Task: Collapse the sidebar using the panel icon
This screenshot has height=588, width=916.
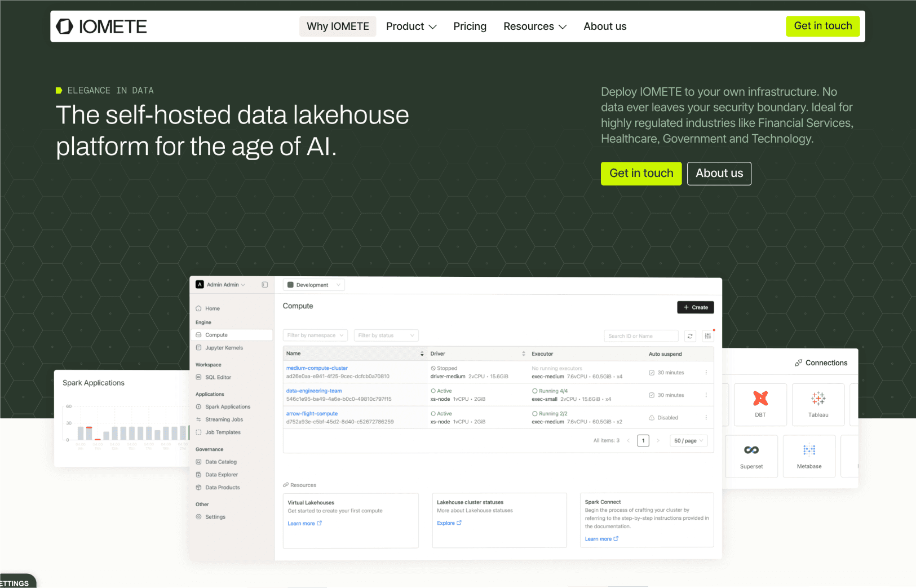Action: 265,285
